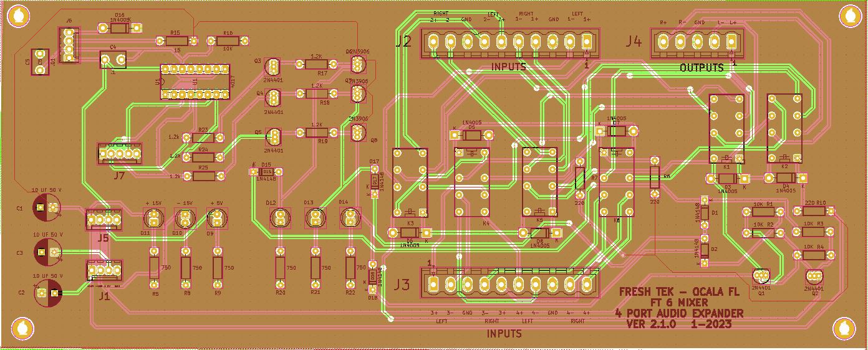This screenshot has height=350, width=868.
Task: Click the LED D9 under + 5V
Action: pos(216,219)
